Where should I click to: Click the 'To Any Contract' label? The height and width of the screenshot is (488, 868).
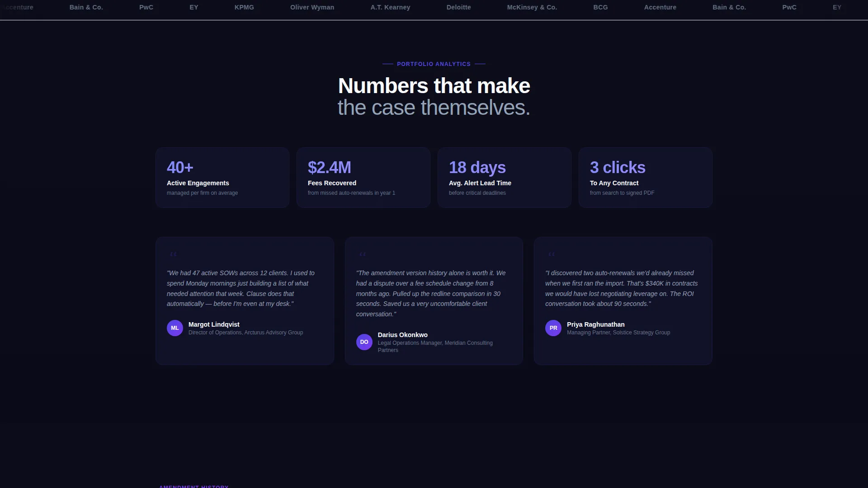pos(614,183)
